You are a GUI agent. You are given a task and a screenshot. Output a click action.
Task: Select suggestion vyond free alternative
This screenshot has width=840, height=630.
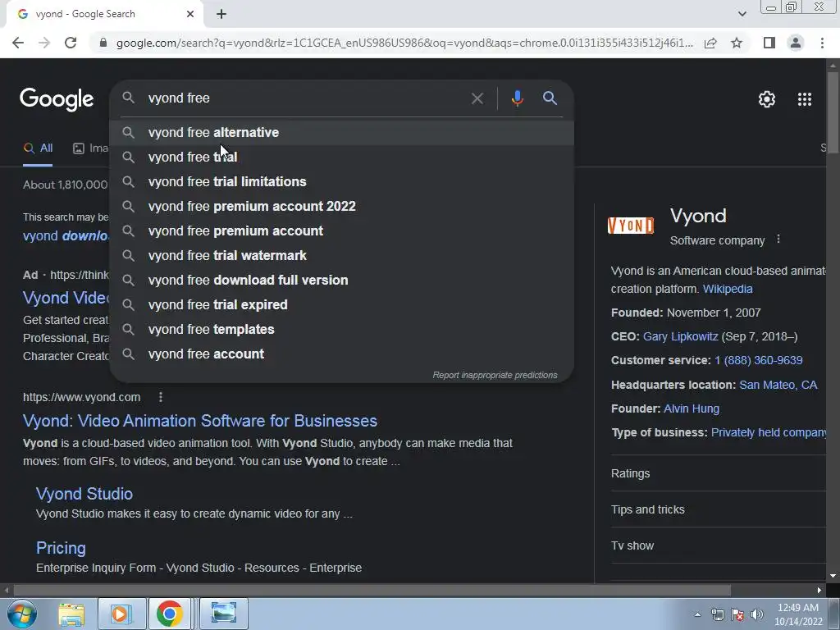pyautogui.click(x=342, y=132)
